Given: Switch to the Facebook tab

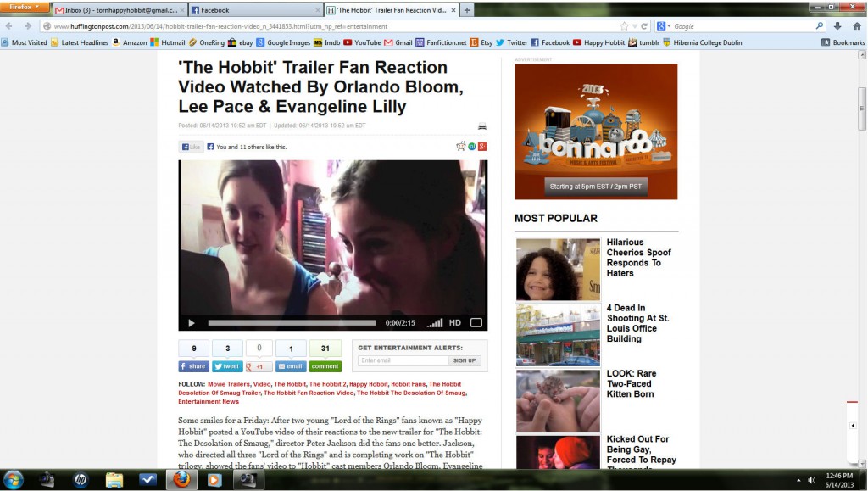Looking at the screenshot, I should [254, 10].
